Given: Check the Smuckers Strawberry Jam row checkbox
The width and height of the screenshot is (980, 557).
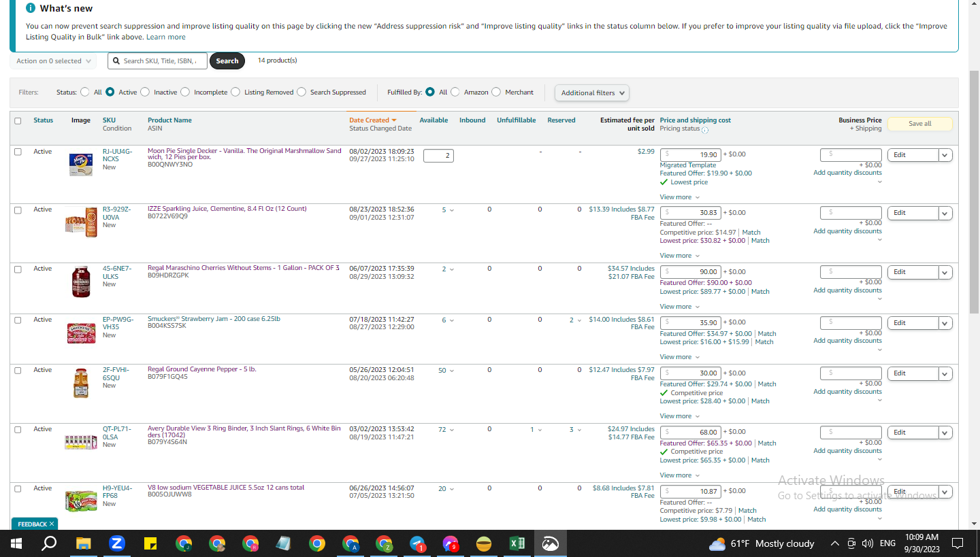Looking at the screenshot, I should [18, 320].
